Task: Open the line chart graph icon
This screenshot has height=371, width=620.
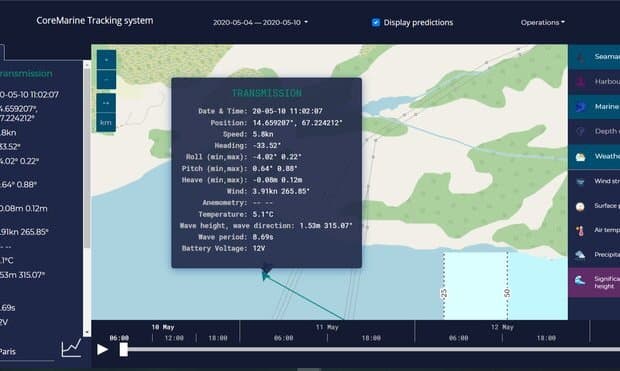Action: click(72, 348)
